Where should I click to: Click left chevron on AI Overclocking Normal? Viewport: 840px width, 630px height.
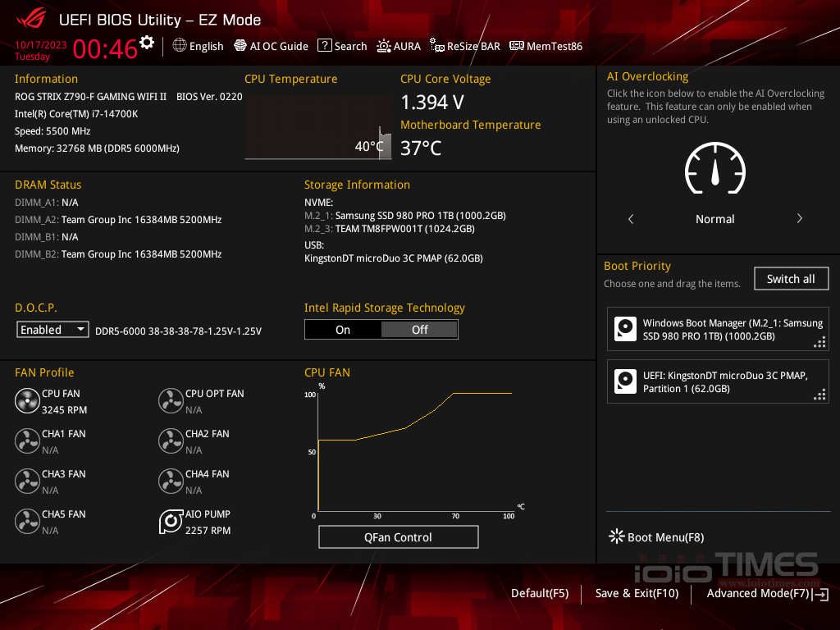coord(630,219)
